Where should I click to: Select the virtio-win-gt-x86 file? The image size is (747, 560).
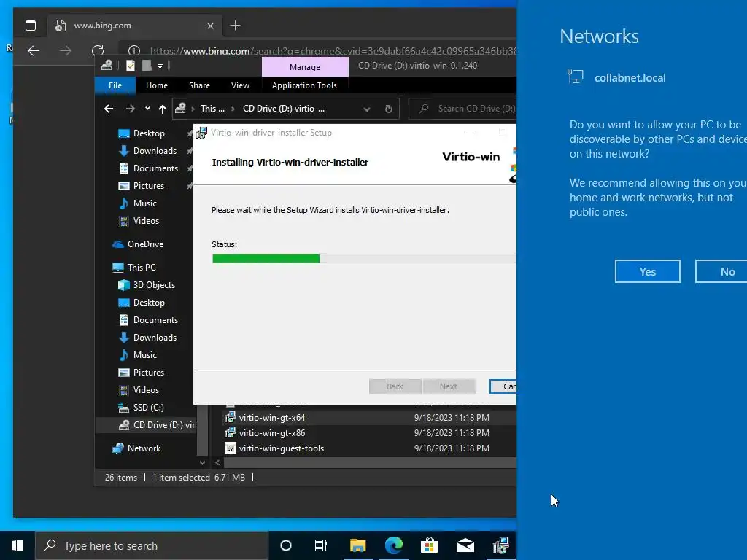pos(272,433)
